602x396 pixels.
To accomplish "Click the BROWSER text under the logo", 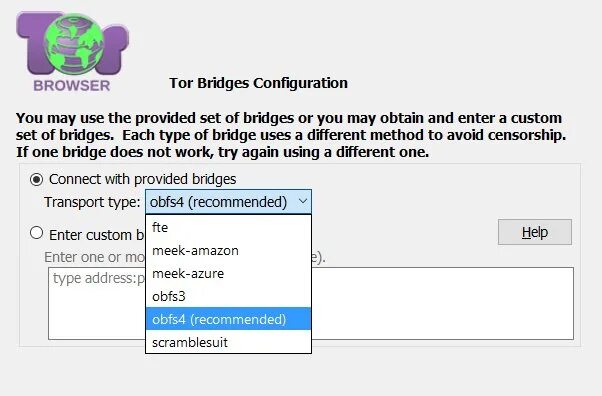I will [x=72, y=86].
